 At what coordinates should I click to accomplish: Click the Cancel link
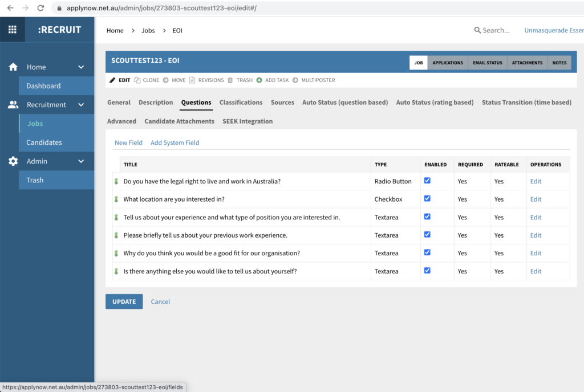pyautogui.click(x=160, y=301)
